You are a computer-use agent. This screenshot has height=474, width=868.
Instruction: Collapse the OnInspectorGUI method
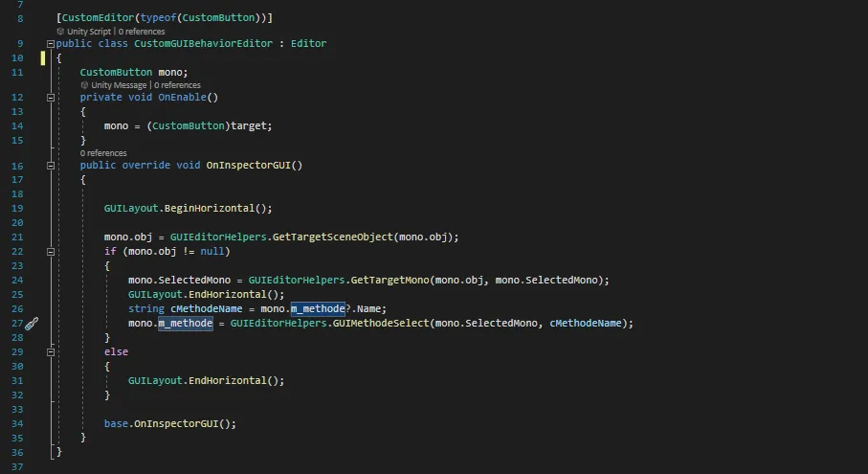[50, 166]
